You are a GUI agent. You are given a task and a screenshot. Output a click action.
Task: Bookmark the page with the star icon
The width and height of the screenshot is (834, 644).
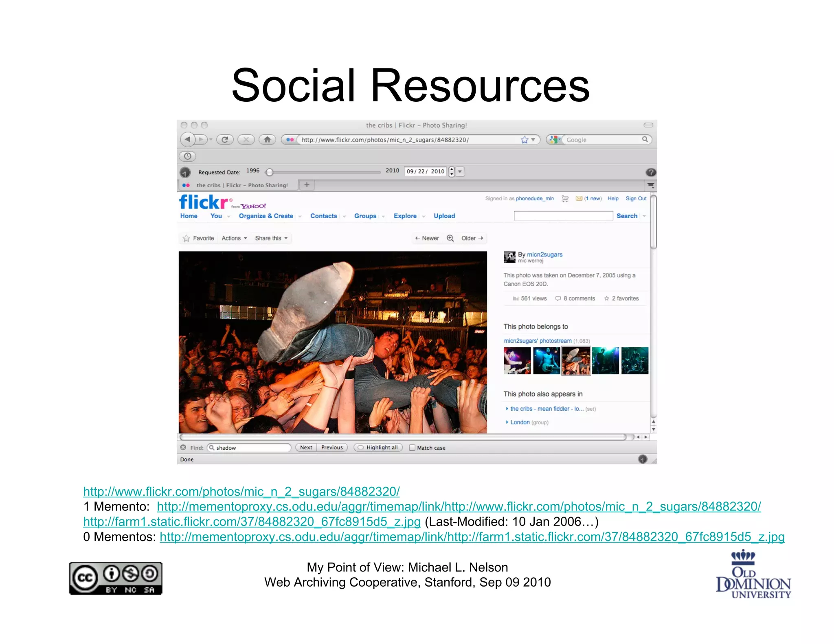524,140
